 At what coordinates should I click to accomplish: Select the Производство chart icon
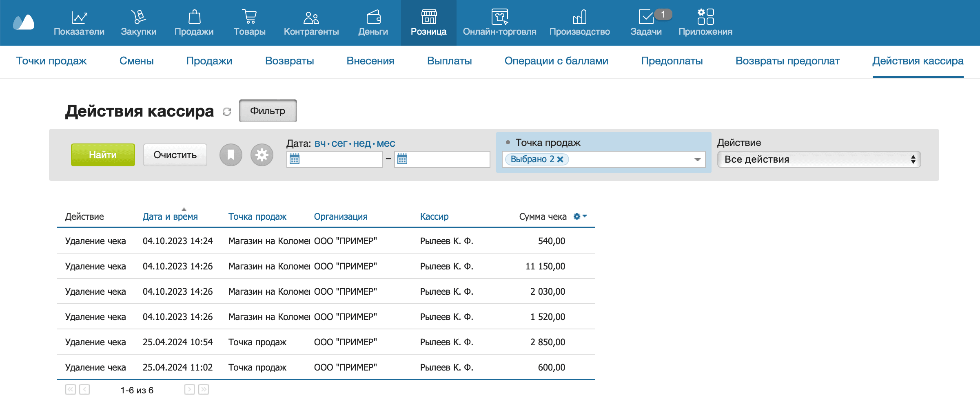[x=580, y=17]
